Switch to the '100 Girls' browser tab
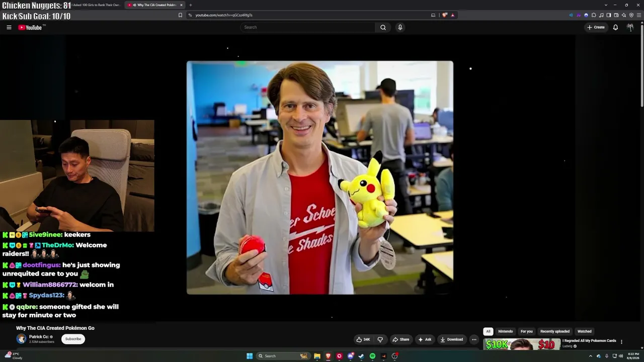Screen dimensions: 644x362 (x=96, y=5)
